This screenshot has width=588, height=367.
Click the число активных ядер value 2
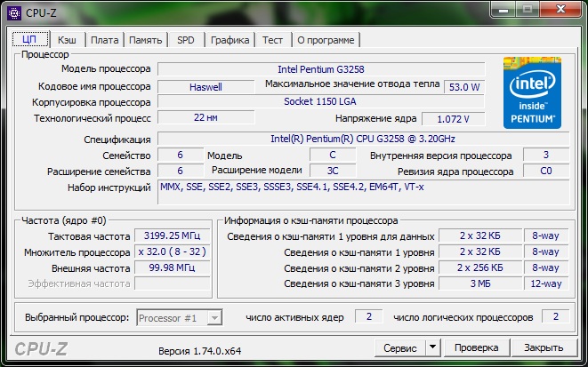[x=368, y=316]
